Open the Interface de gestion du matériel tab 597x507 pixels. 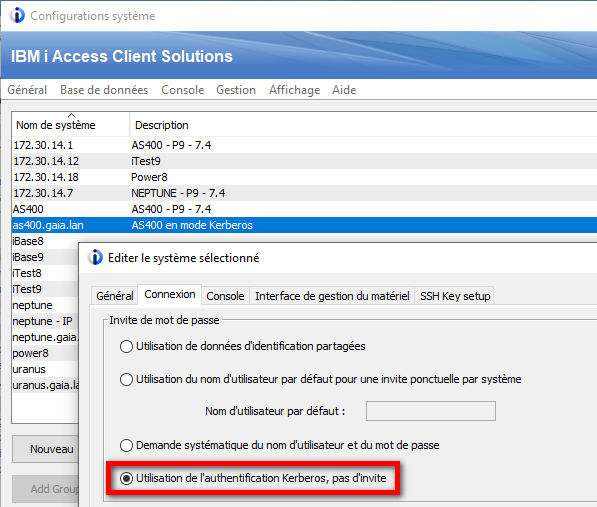(332, 296)
